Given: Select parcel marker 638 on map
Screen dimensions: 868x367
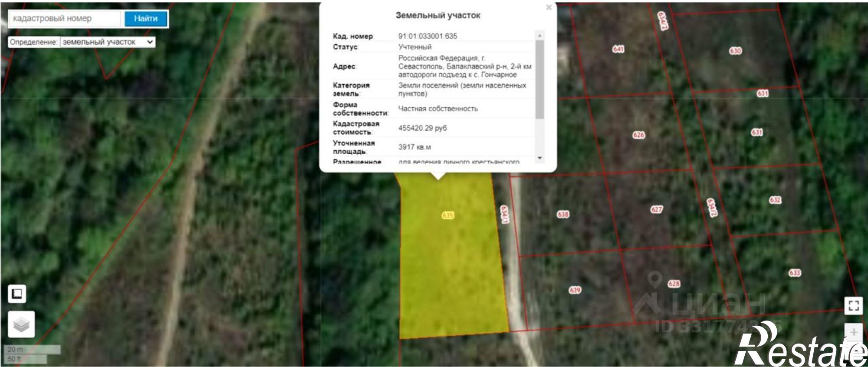Looking at the screenshot, I should [563, 214].
